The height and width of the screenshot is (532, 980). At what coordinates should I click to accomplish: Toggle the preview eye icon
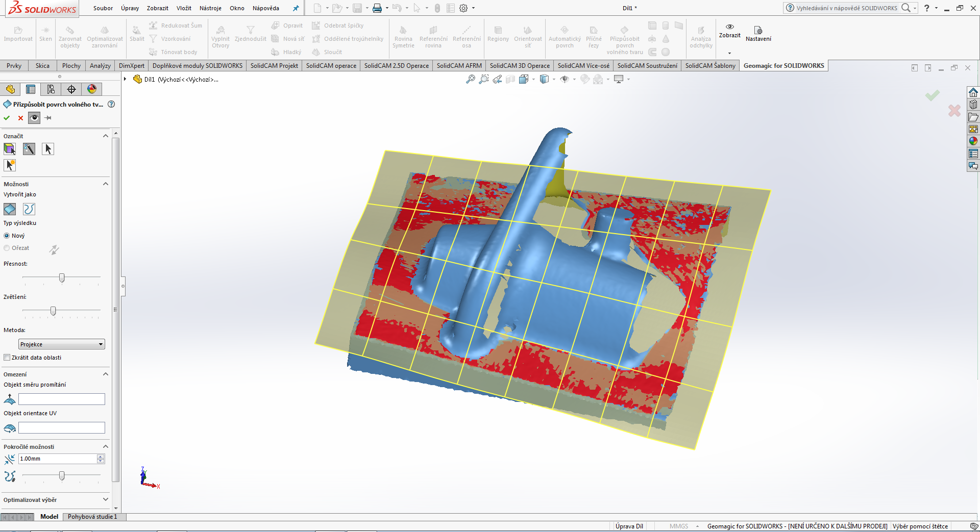(34, 118)
